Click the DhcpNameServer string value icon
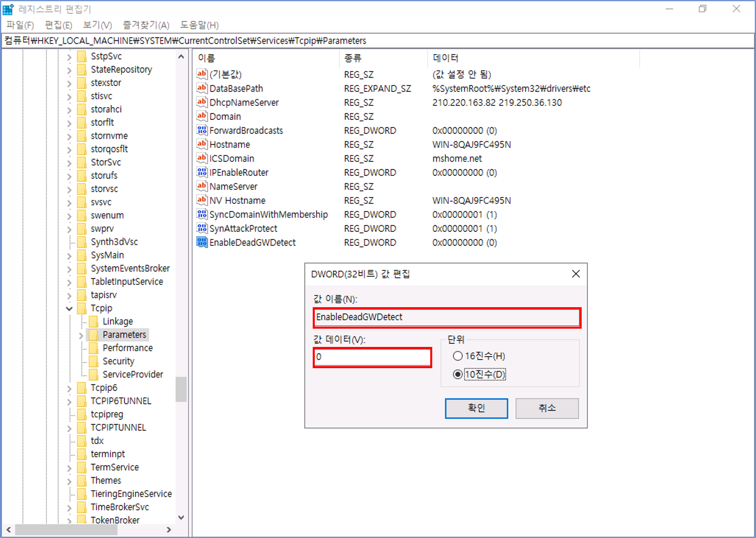756x538 pixels. 202,102
